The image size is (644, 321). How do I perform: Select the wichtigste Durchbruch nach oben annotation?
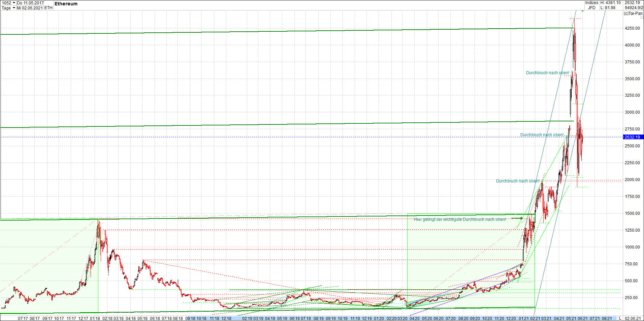(459, 220)
